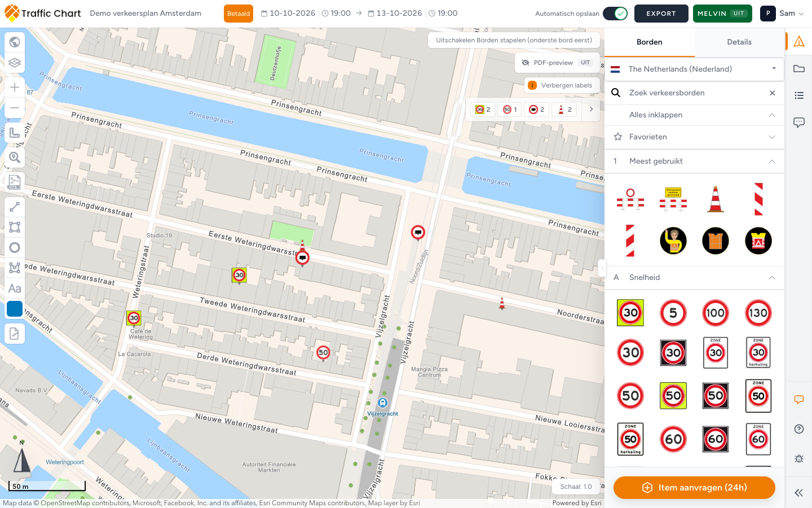Screen dimensions: 812x508
Task: Pick the traffic cone sign in Meest gebruikt
Action: coord(716,199)
